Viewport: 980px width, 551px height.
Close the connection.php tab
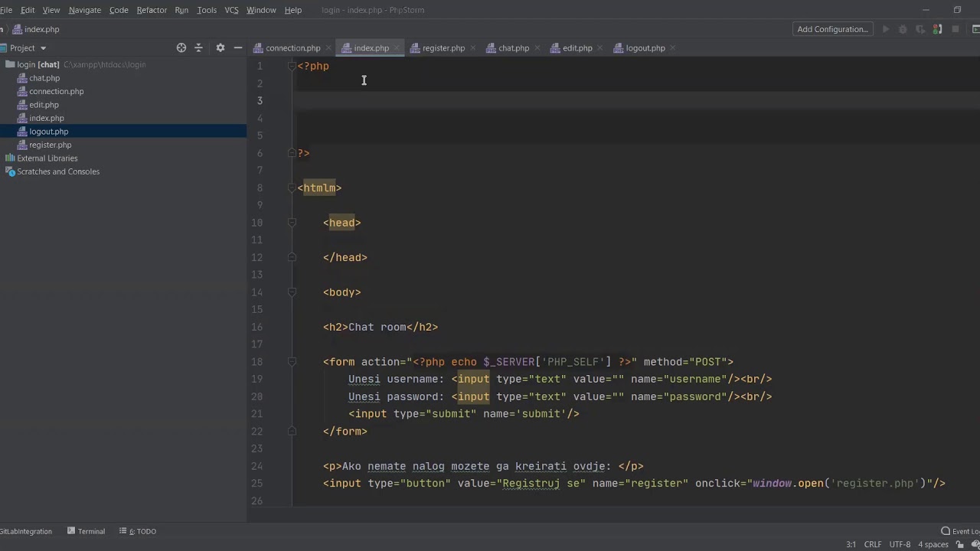[328, 48]
